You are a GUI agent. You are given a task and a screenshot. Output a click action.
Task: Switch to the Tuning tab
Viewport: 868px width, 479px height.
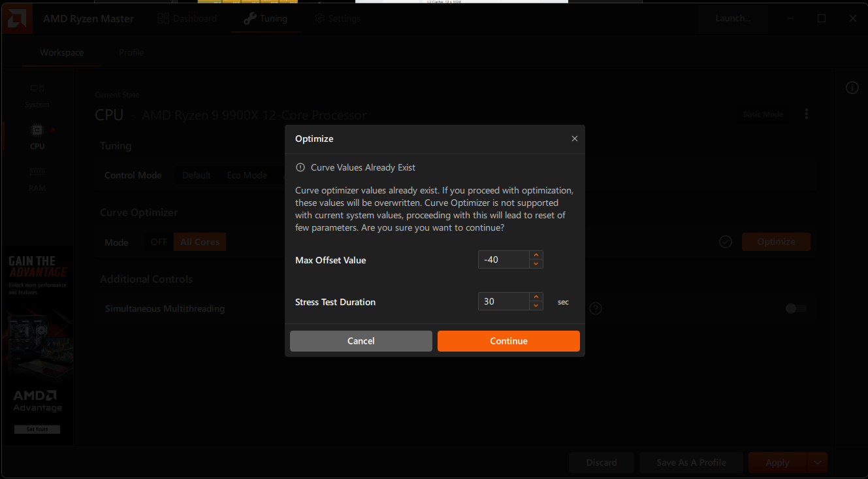(x=265, y=18)
